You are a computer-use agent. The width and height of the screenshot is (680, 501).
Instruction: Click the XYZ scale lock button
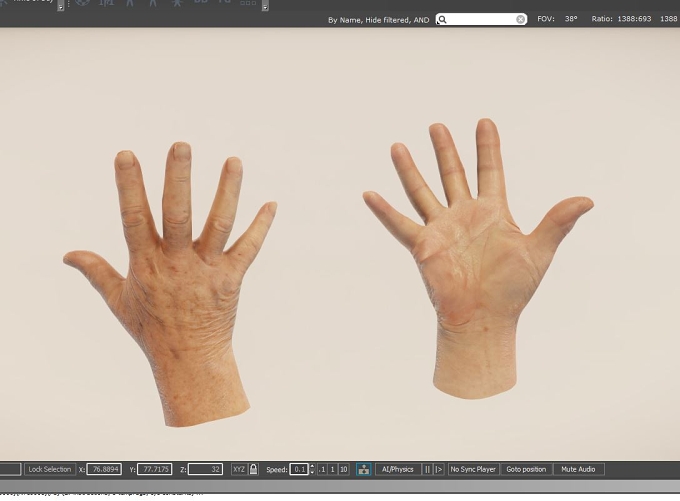pyautogui.click(x=239, y=469)
